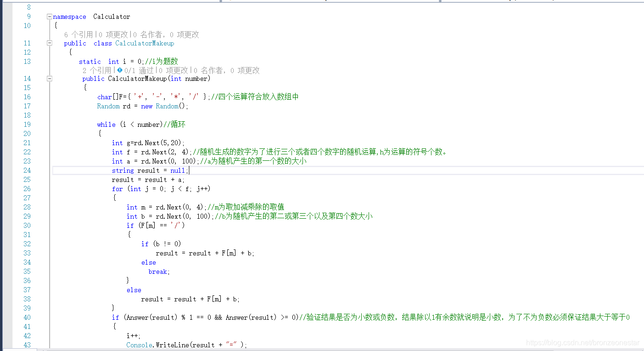The image size is (644, 351).
Task: Click the 'for (int j = 0; j < f; j++)' line
Action: pos(161,189)
